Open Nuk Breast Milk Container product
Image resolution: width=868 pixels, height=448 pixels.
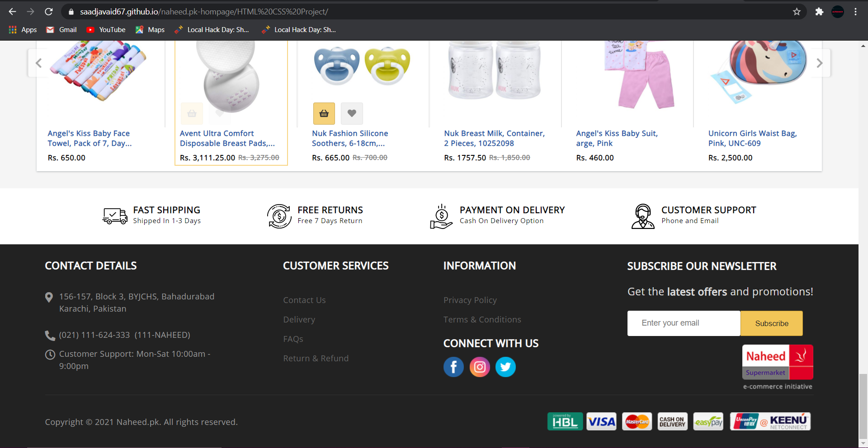[x=494, y=138]
